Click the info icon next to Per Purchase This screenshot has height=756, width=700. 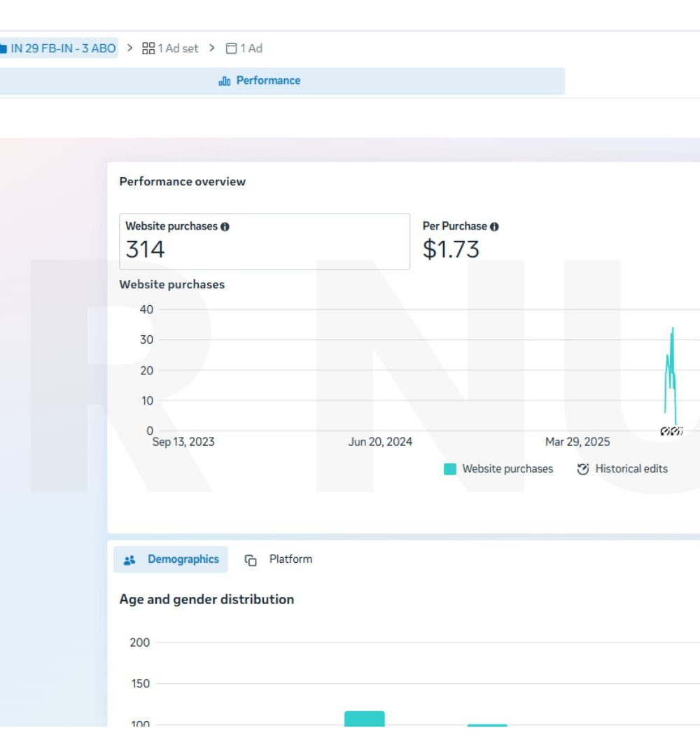click(x=494, y=227)
